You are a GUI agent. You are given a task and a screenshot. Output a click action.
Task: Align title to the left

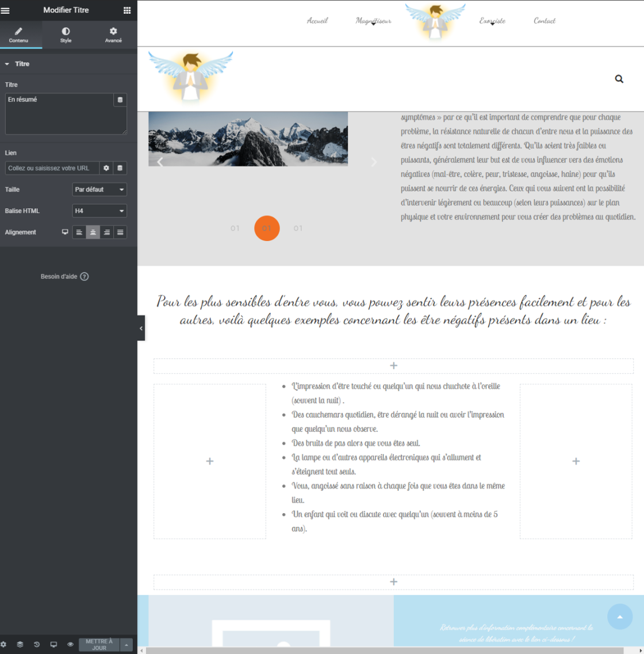click(x=79, y=232)
